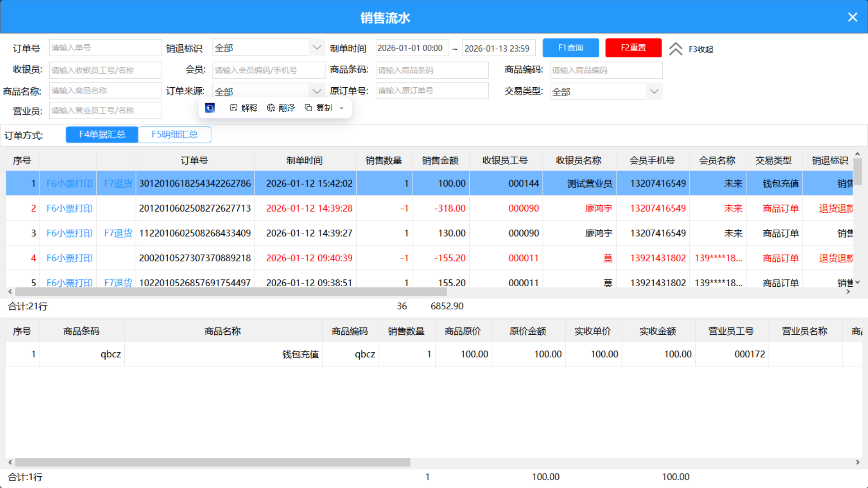Click the 制单时间 column header
Screen dimensions: 868x488
[305, 161]
